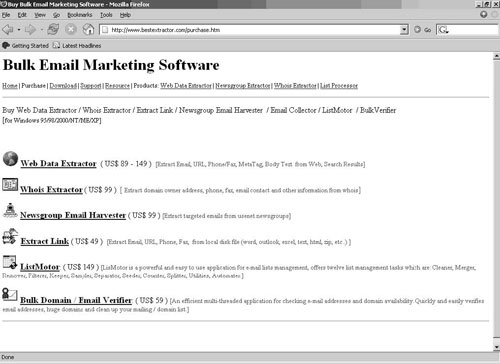This screenshot has width=500, height=364.
Task: Click the page scrollbar up arrow
Action: (x=496, y=56)
